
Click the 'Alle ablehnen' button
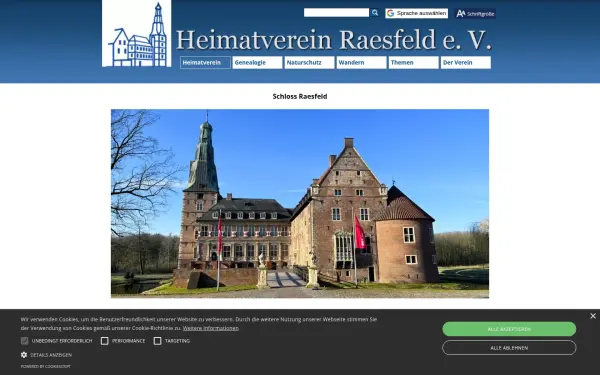coord(509,348)
